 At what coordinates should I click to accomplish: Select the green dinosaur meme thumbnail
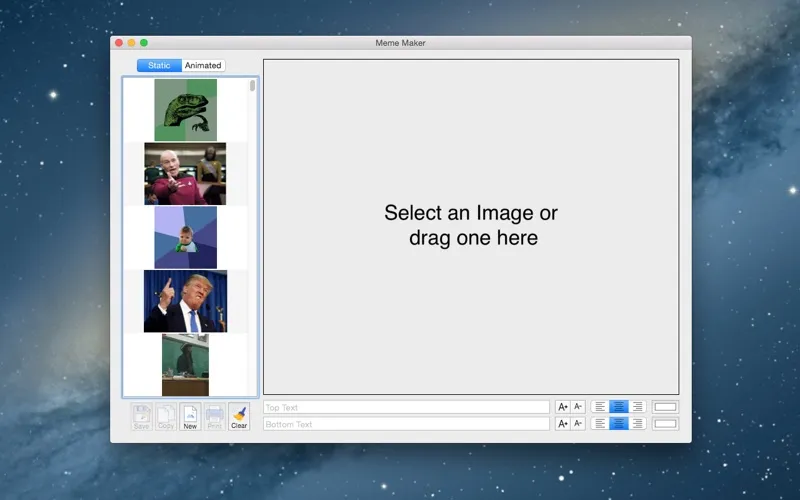tap(185, 110)
